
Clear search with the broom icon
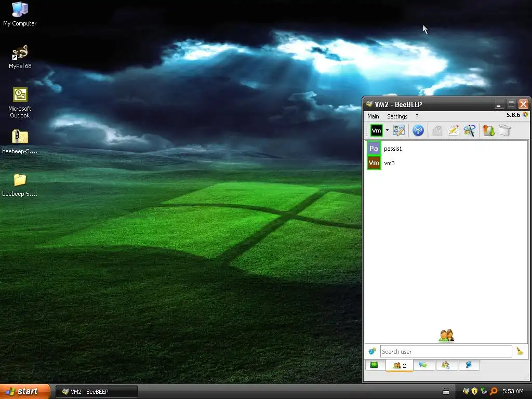click(520, 351)
